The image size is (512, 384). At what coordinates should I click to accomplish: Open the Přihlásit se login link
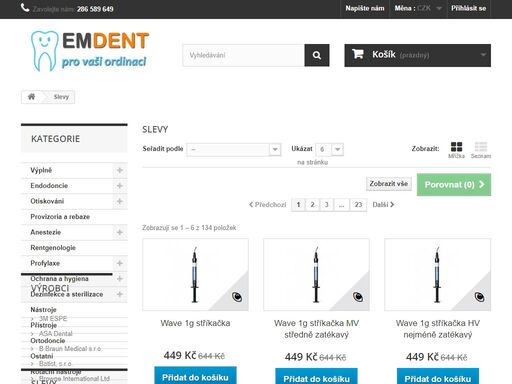point(469,8)
